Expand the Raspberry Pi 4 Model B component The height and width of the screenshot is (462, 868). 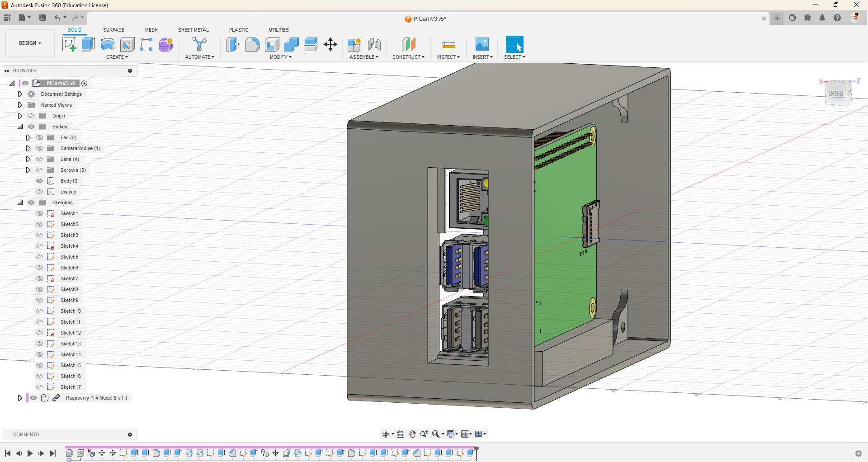pos(20,398)
